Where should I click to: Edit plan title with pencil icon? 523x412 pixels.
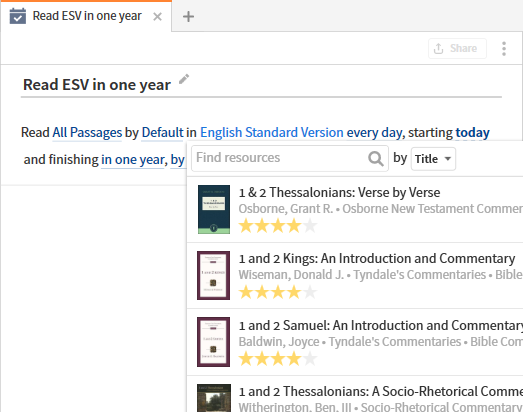[184, 79]
